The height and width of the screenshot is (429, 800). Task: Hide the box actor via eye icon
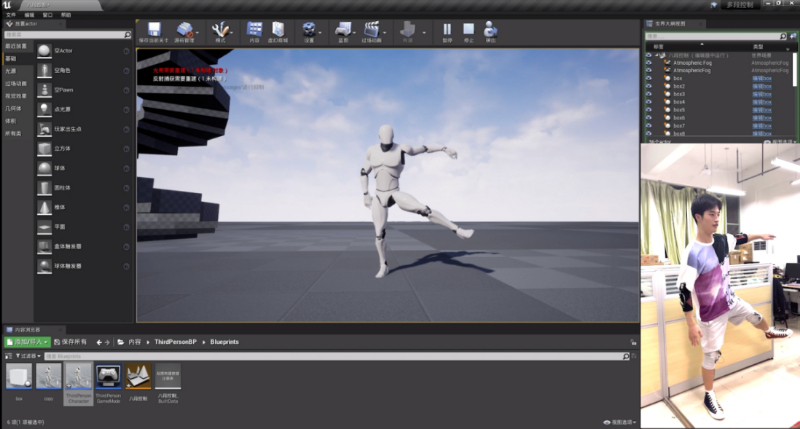(x=649, y=78)
